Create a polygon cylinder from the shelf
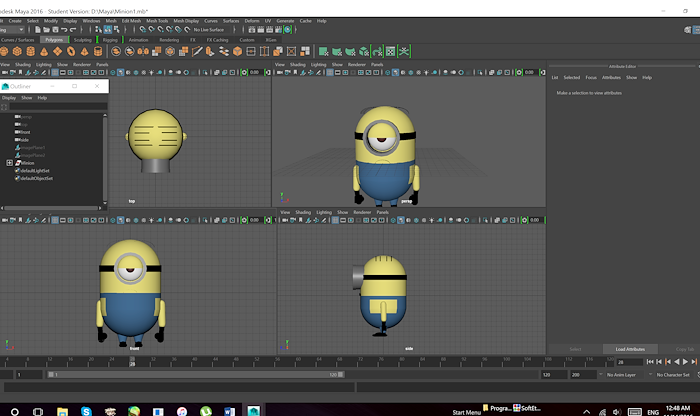This screenshot has height=416, width=700. pos(30,51)
